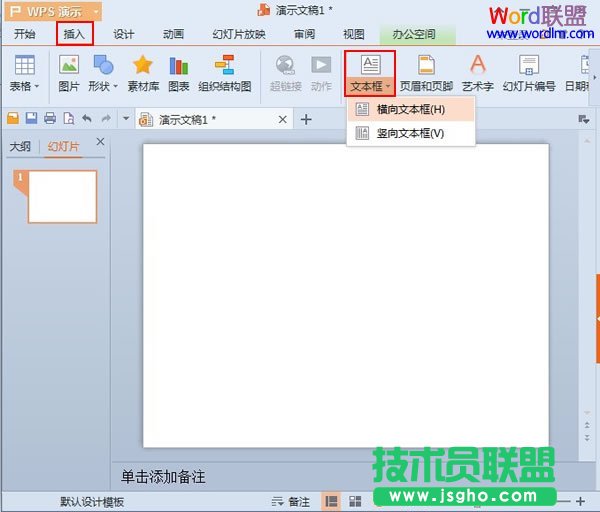Screen dimensions: 600x512
Task: Click the 文本框 text box icon
Action: point(370,65)
